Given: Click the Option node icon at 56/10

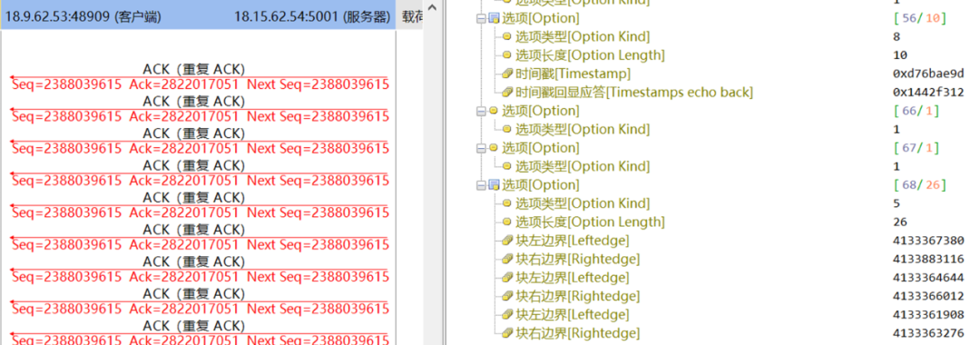Looking at the screenshot, I should [x=494, y=19].
